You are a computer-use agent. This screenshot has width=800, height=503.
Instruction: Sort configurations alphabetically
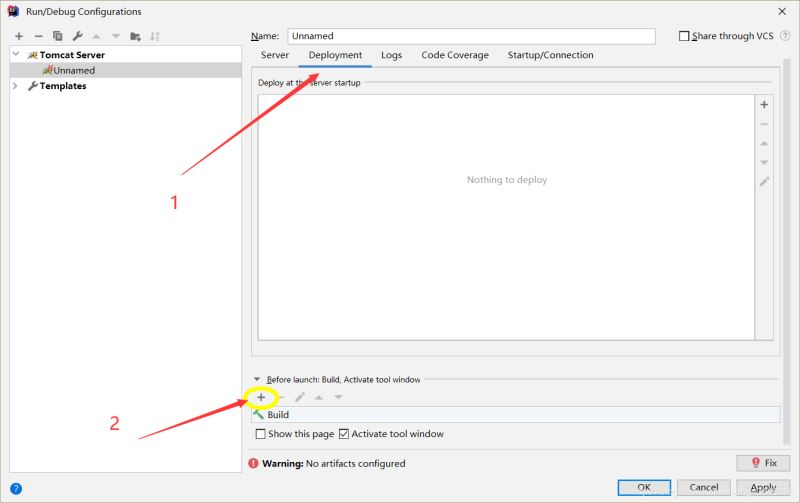(x=155, y=36)
